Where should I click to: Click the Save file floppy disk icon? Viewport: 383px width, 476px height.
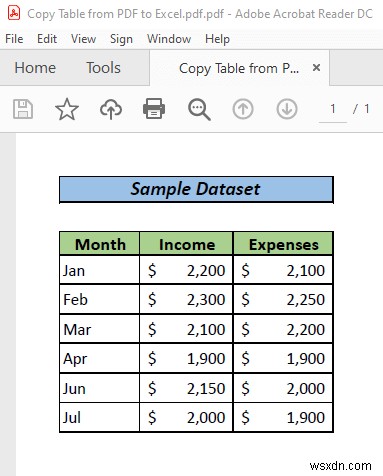[x=23, y=109]
